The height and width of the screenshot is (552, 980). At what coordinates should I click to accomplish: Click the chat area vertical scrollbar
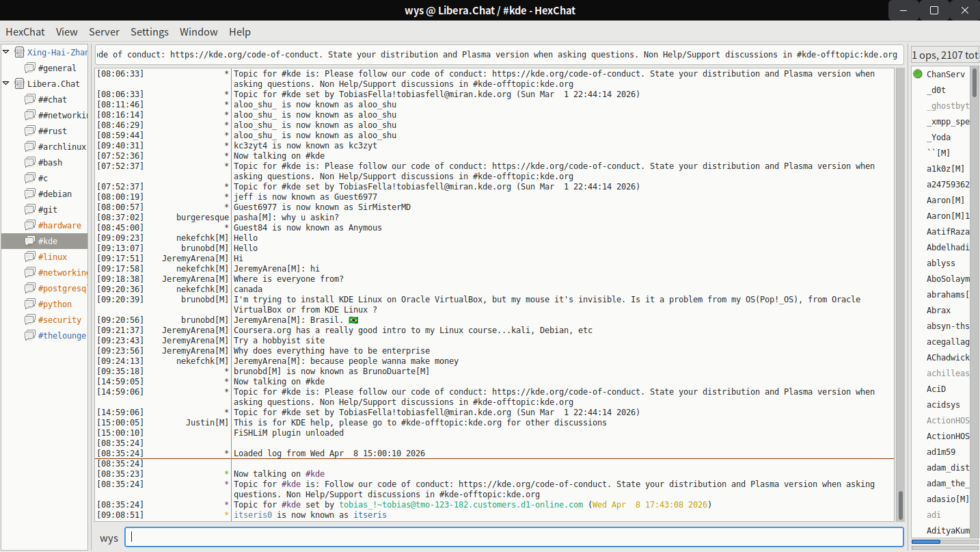(900, 505)
